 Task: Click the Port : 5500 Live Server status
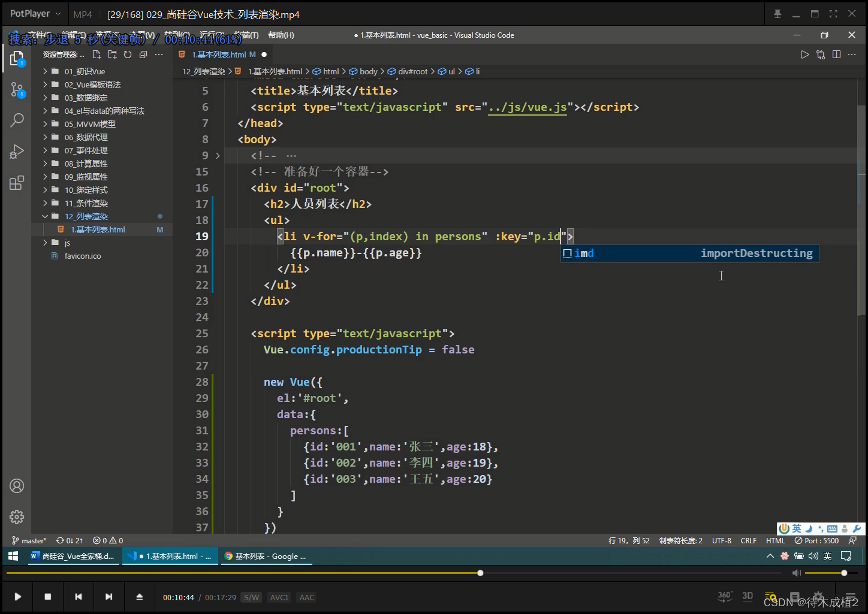click(817, 540)
